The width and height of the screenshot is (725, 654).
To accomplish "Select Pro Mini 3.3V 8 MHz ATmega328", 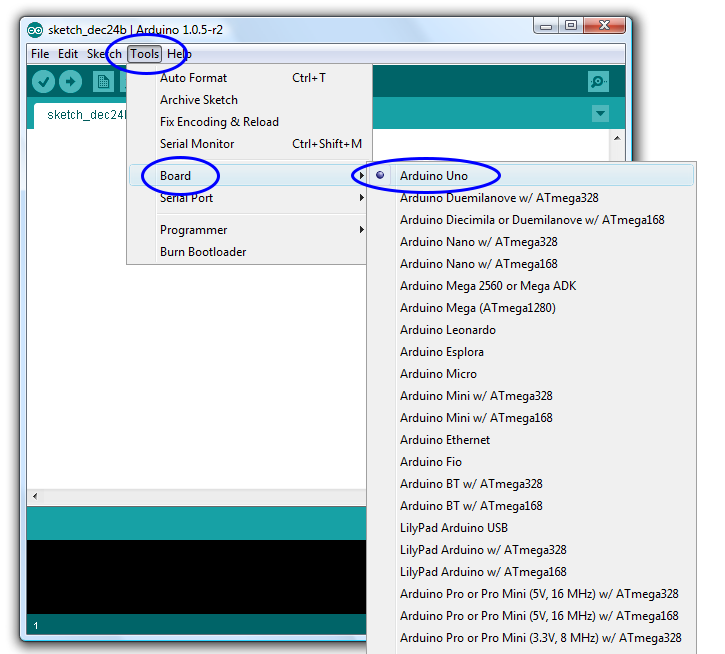I will [x=532, y=638].
